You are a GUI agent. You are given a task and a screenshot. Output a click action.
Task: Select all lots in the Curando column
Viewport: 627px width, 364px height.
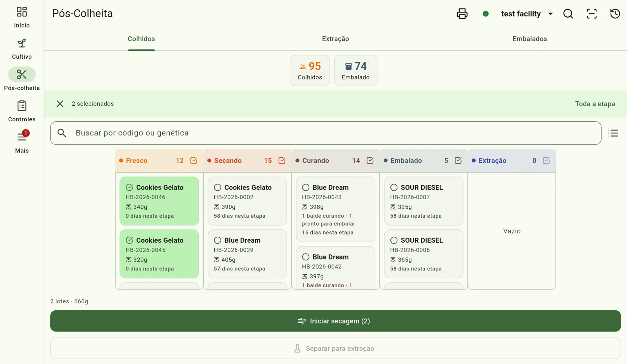(370, 160)
